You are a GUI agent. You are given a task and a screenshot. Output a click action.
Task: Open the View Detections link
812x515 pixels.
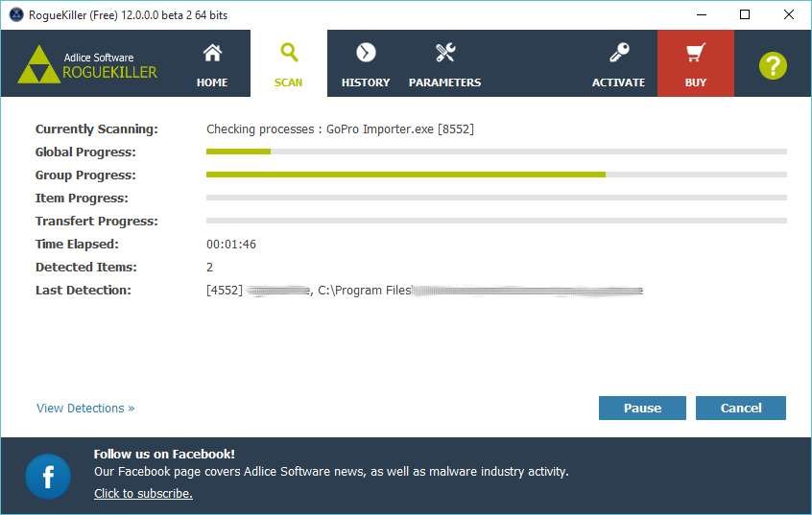85,409
